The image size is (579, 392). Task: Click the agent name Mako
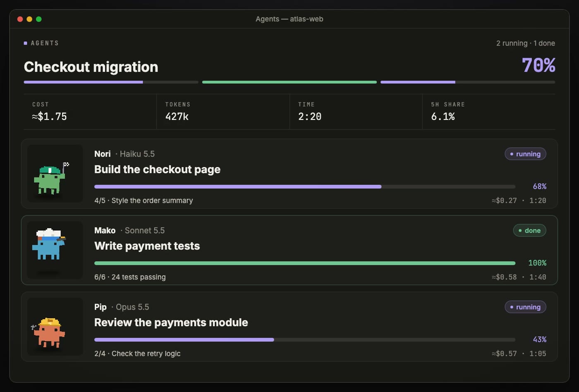pyautogui.click(x=105, y=230)
